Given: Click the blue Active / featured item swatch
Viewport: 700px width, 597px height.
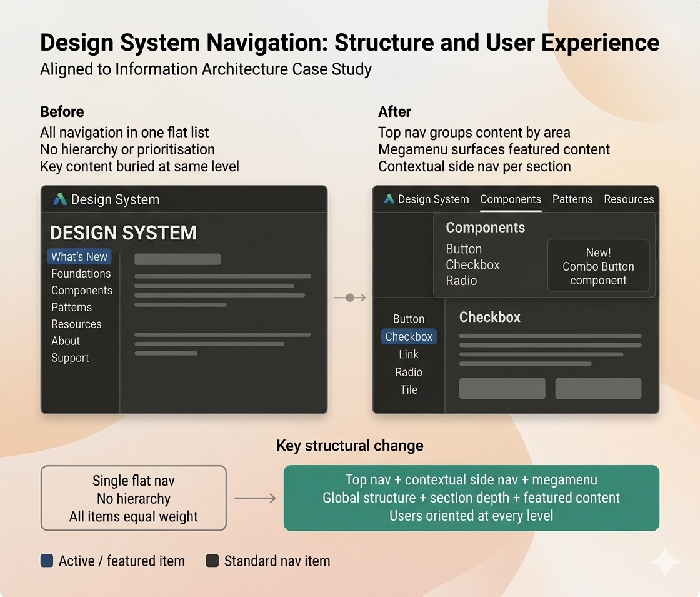Looking at the screenshot, I should point(47,561).
